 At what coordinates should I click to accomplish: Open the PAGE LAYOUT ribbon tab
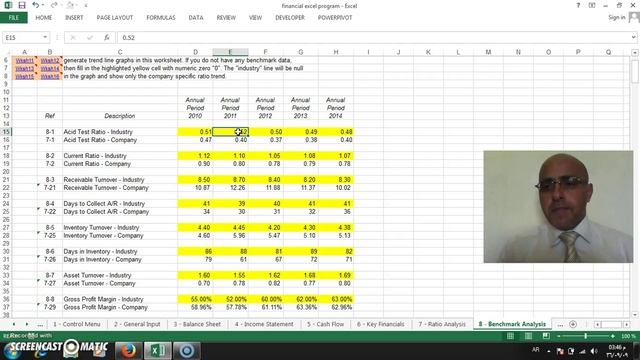pyautogui.click(x=115, y=18)
